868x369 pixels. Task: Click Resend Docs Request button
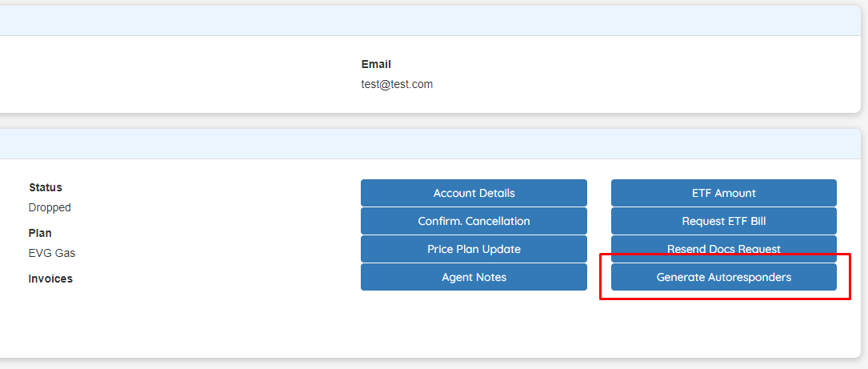pyautogui.click(x=723, y=249)
